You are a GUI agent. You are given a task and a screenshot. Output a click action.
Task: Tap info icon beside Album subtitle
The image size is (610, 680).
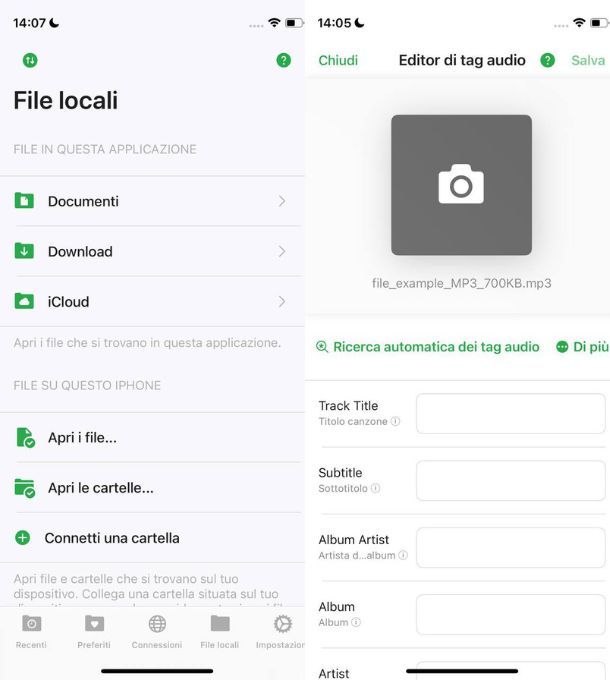click(356, 622)
